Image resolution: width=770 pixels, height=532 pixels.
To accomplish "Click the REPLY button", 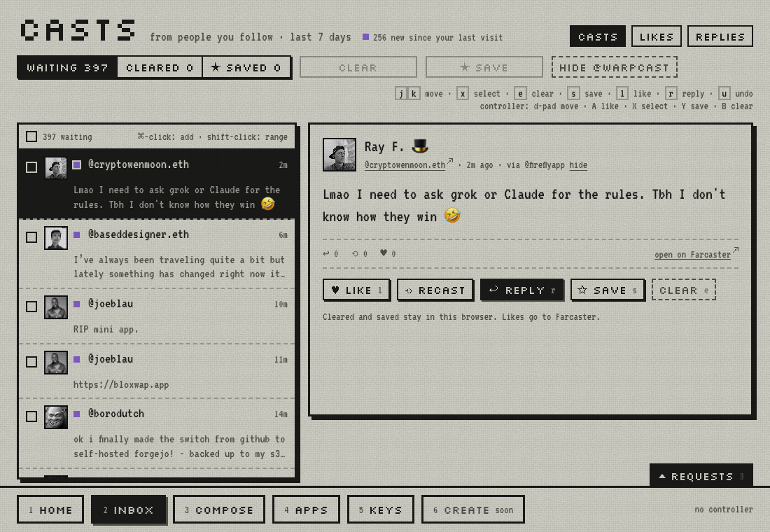I will (522, 290).
